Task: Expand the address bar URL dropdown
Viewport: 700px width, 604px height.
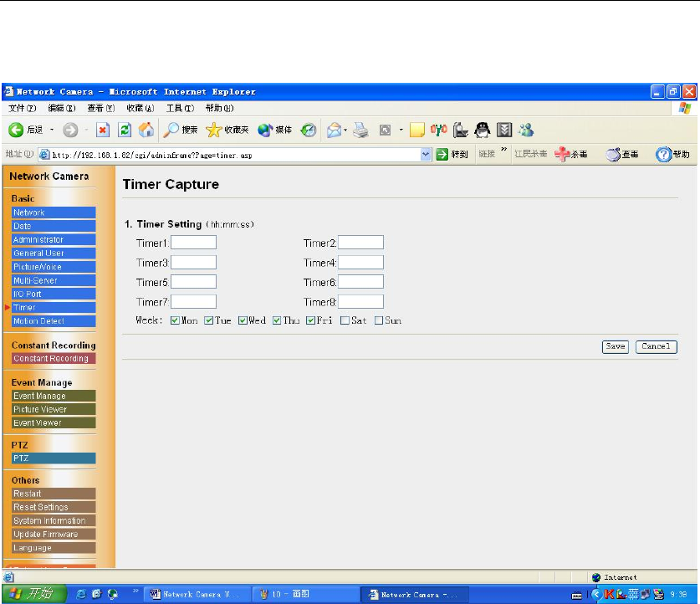Action: (x=426, y=154)
